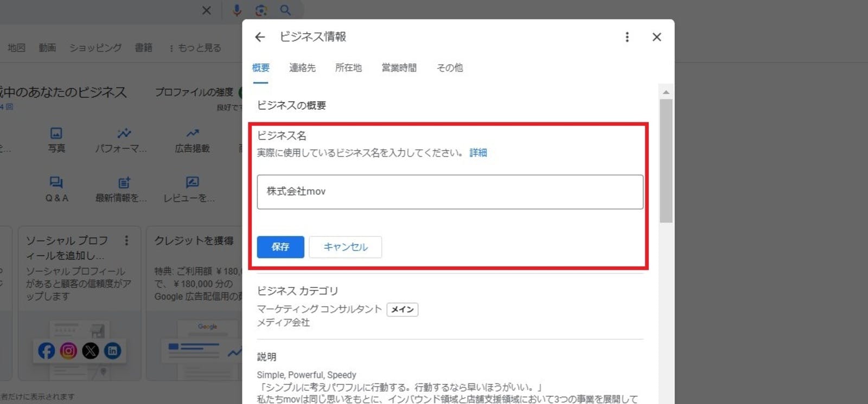868x404 pixels.
Task: Go back with the arrow in Business info dialog
Action: click(260, 37)
